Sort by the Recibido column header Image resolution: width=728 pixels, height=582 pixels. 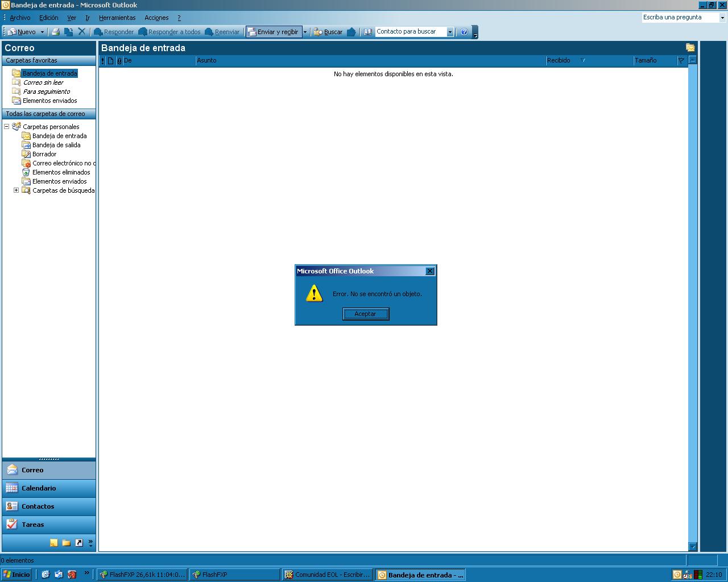(590, 60)
